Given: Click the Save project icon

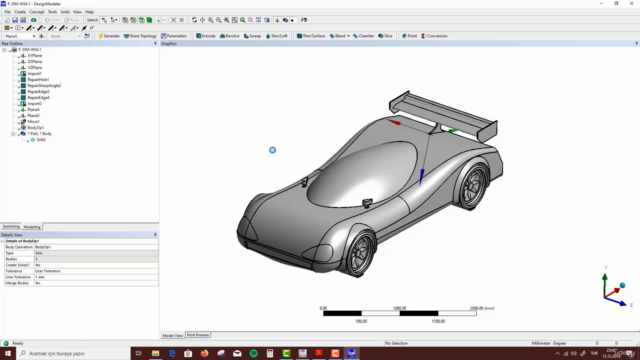Looking at the screenshot, I should 15,20.
